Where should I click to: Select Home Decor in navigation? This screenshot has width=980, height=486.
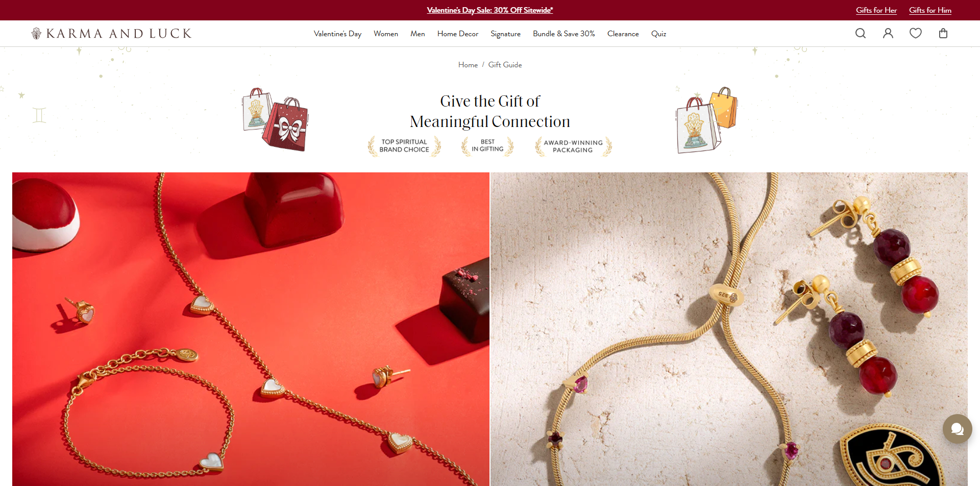(458, 34)
